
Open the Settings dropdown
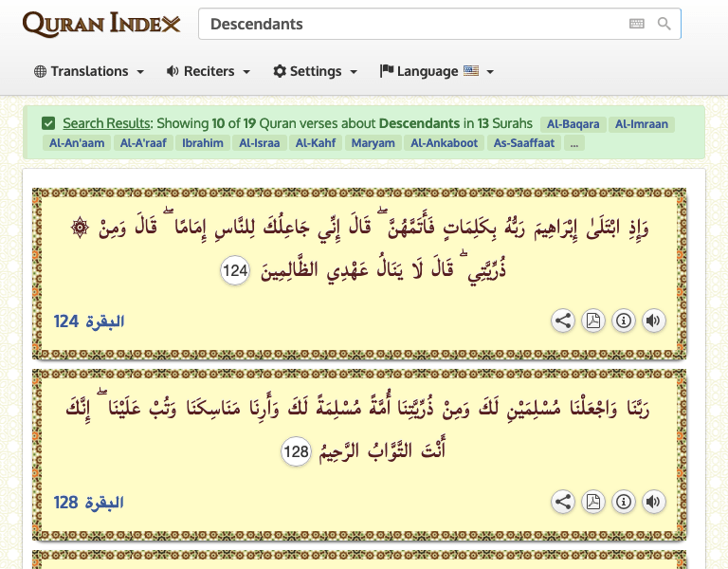click(x=315, y=71)
